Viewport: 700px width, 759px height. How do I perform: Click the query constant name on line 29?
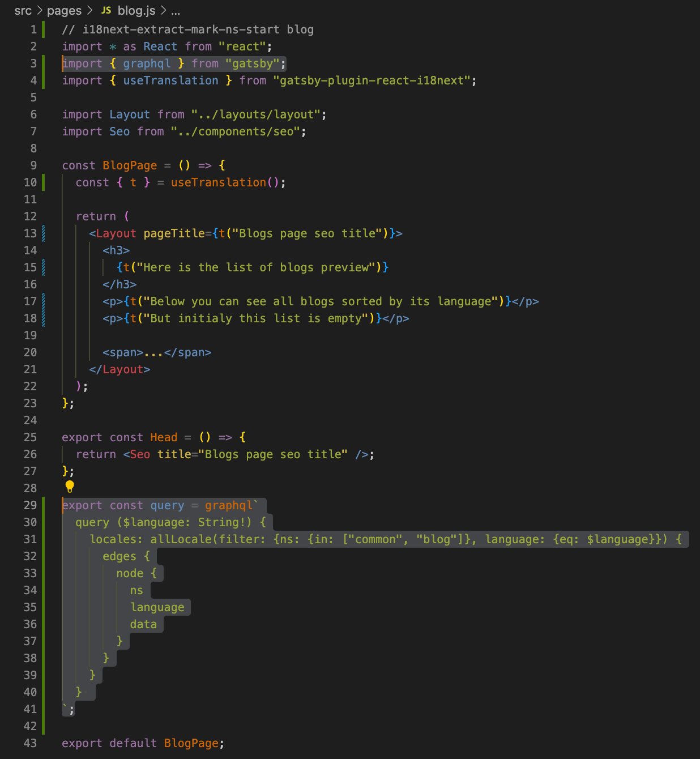coord(167,505)
